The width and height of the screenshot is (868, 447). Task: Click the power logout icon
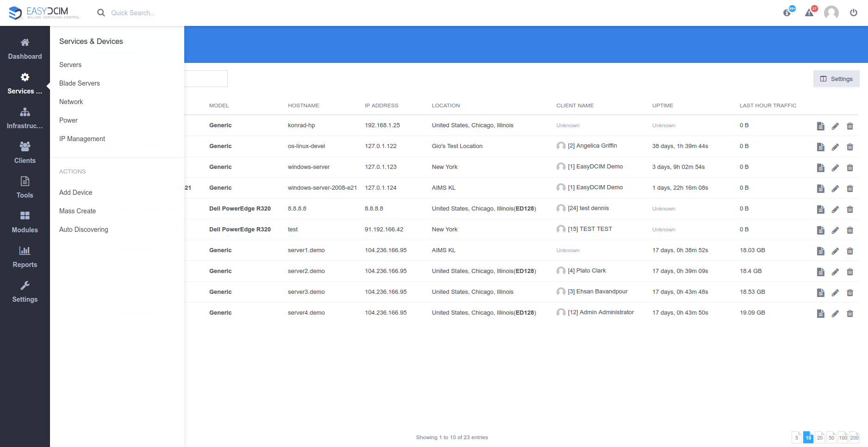click(854, 12)
